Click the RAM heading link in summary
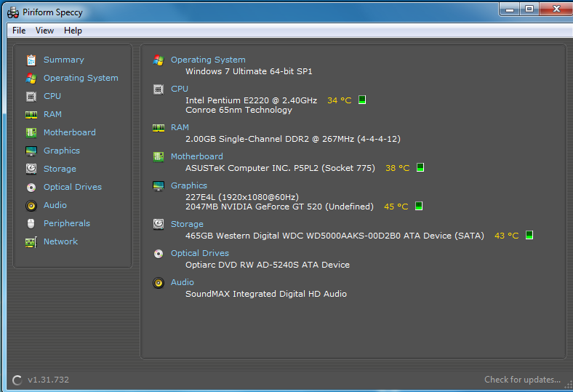The image size is (573, 392). tap(180, 127)
